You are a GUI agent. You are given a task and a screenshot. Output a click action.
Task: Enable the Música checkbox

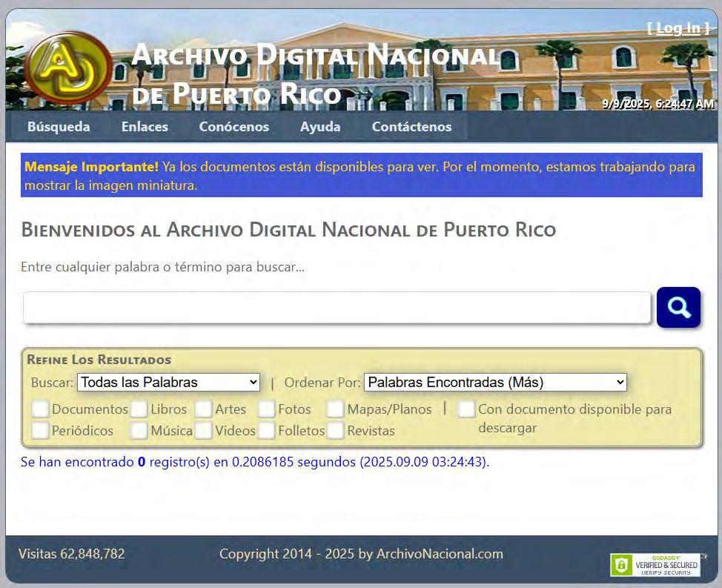point(139,431)
